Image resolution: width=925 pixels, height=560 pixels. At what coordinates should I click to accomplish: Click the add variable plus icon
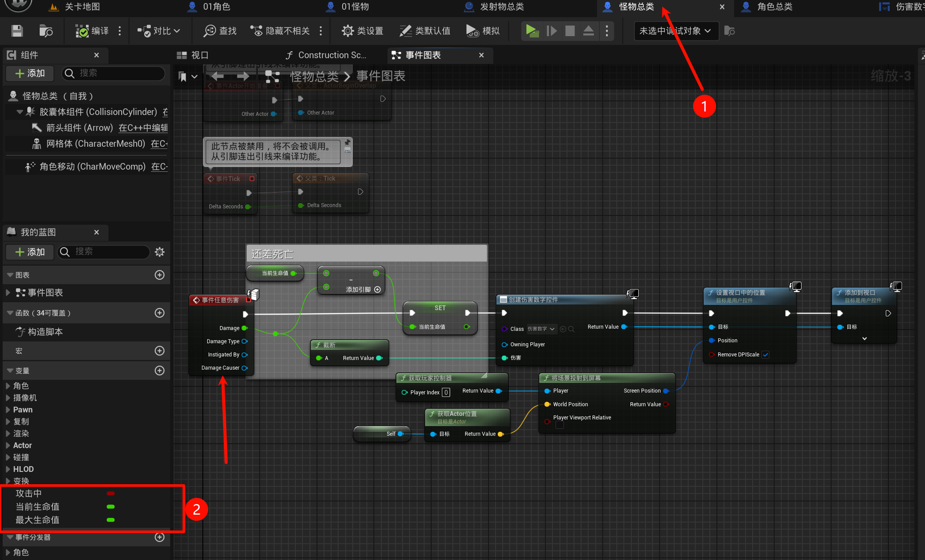point(160,371)
